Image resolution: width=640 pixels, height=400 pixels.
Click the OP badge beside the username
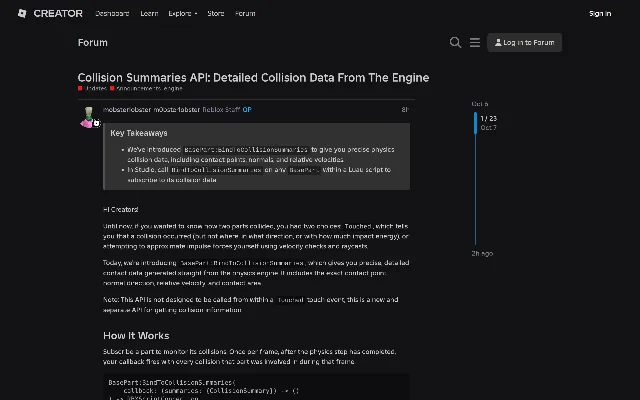coord(247,109)
